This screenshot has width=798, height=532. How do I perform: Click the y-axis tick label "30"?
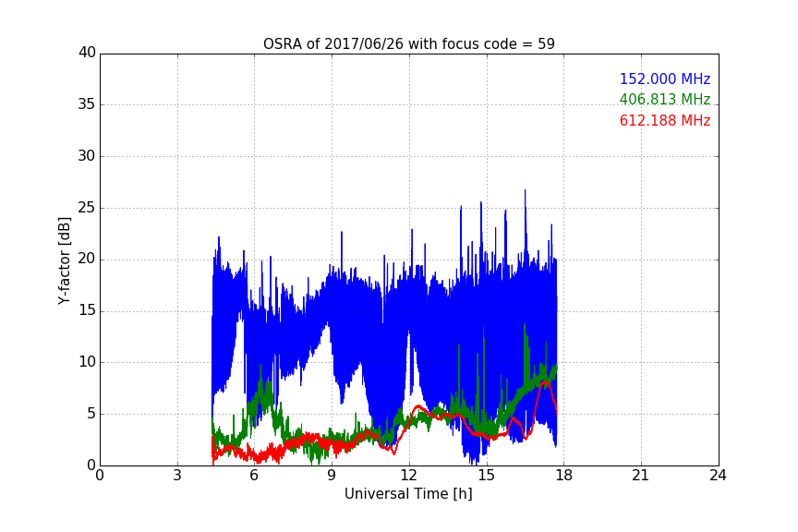coord(87,156)
